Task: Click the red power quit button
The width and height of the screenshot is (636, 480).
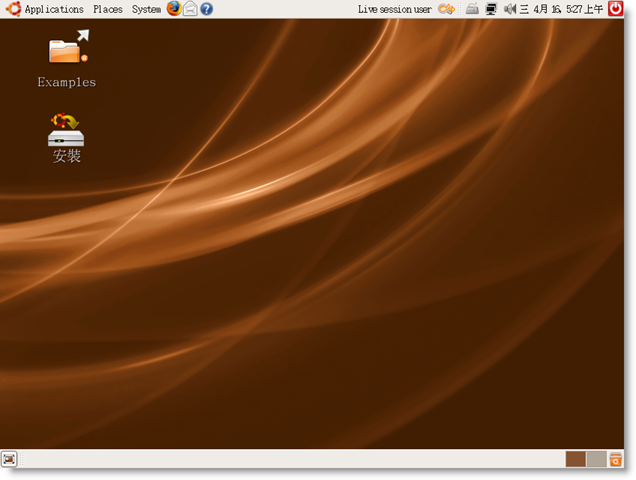Action: point(615,9)
